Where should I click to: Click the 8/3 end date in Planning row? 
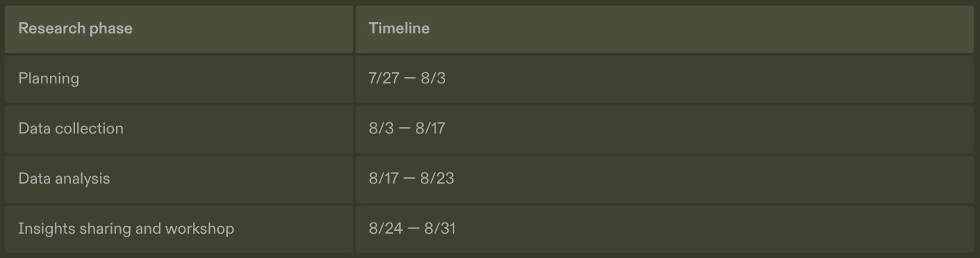click(433, 78)
